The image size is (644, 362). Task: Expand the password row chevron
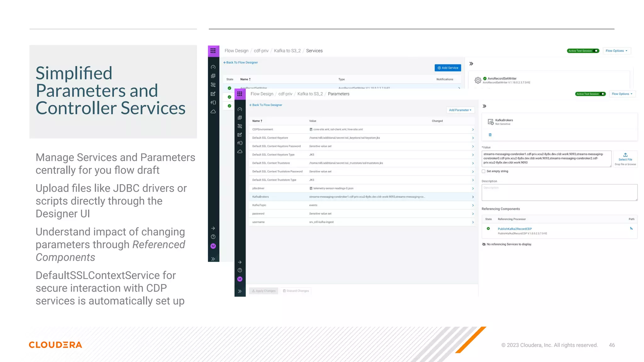473,214
